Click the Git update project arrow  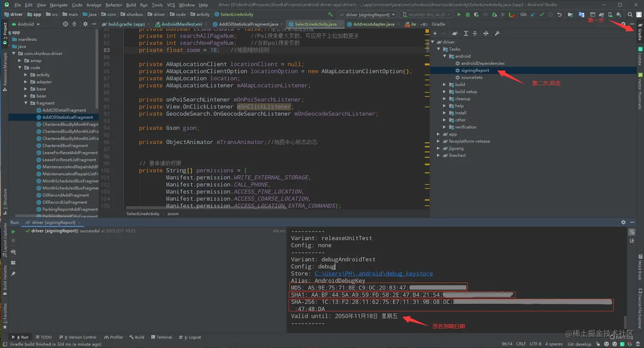pos(533,14)
